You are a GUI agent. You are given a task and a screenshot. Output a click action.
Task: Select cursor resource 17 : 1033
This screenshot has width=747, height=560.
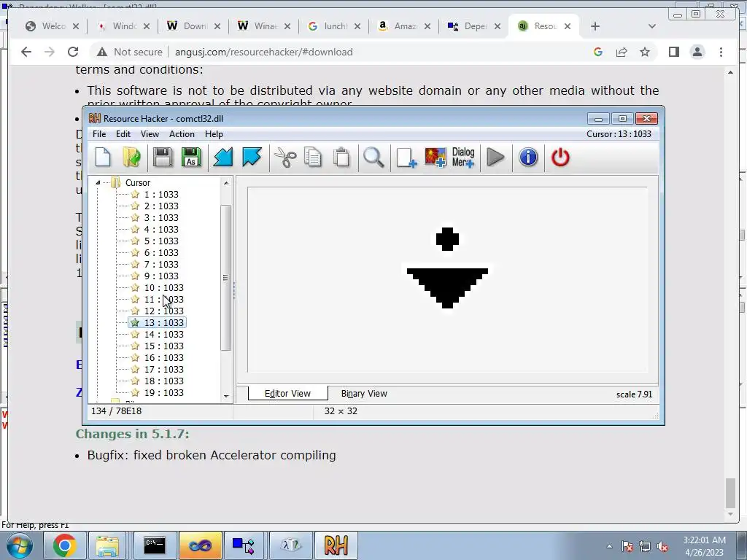163,370
